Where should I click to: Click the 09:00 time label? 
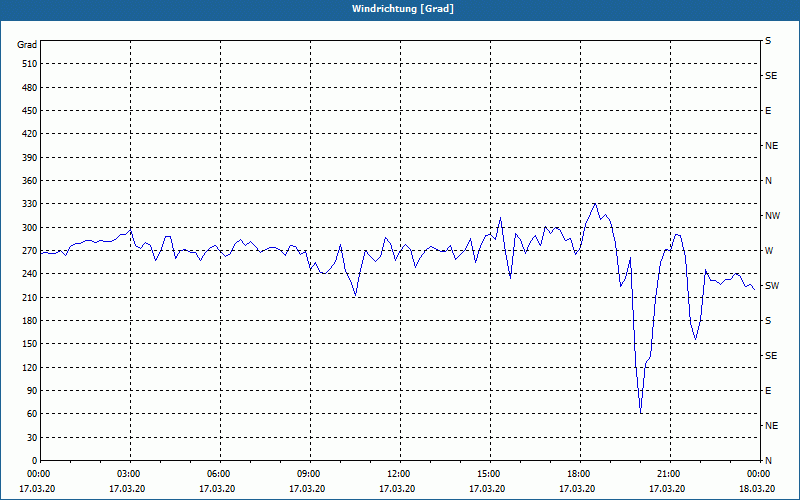(310, 474)
